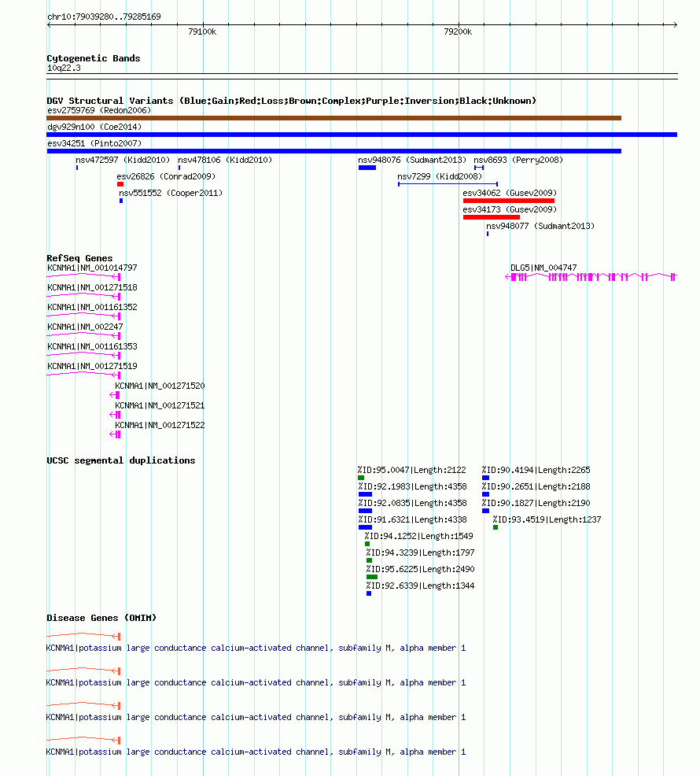This screenshot has width=700, height=776.
Task: Select the nsv7299 thin blue variant line
Action: (448, 184)
